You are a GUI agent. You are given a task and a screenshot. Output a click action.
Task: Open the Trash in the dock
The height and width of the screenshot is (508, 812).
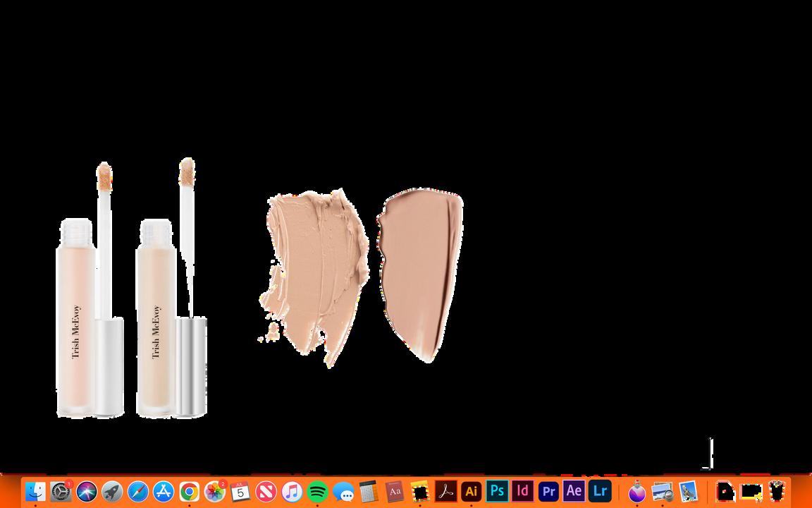coord(777,491)
